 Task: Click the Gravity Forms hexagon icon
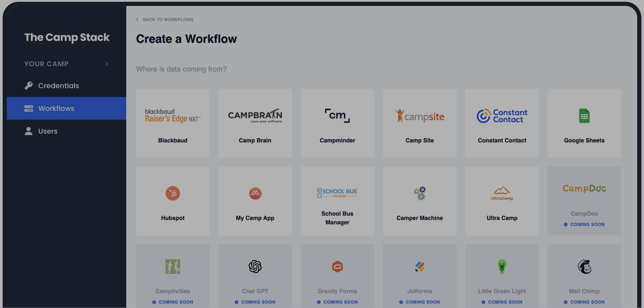(337, 267)
